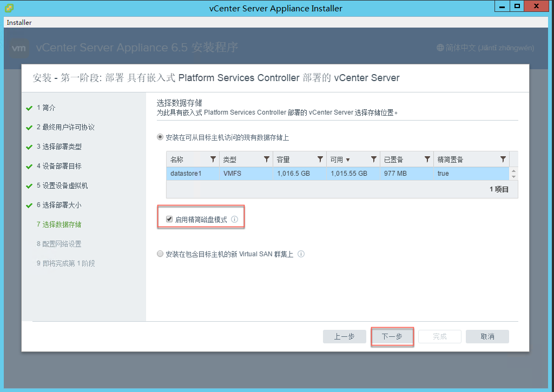The image size is (554, 392).
Task: Click the filter icon in 已置备 column header
Action: pyautogui.click(x=427, y=160)
